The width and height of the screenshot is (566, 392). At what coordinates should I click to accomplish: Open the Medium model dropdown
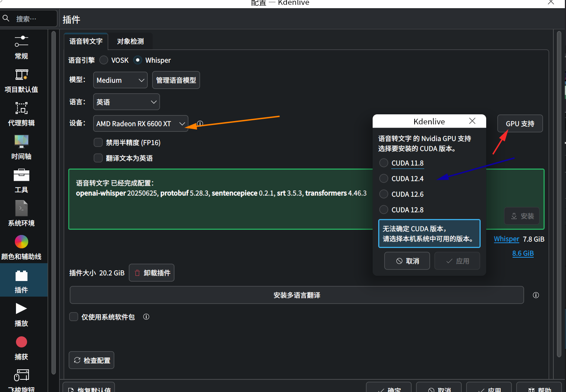coord(120,80)
